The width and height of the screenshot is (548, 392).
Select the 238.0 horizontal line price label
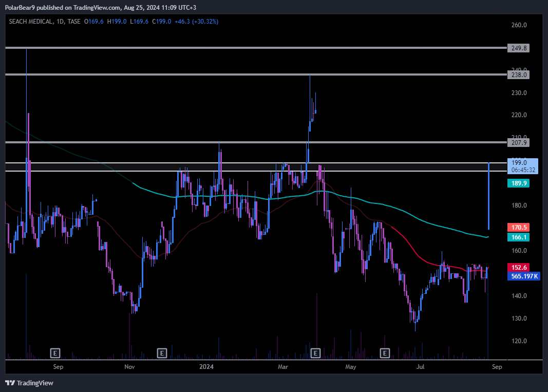[x=519, y=75]
